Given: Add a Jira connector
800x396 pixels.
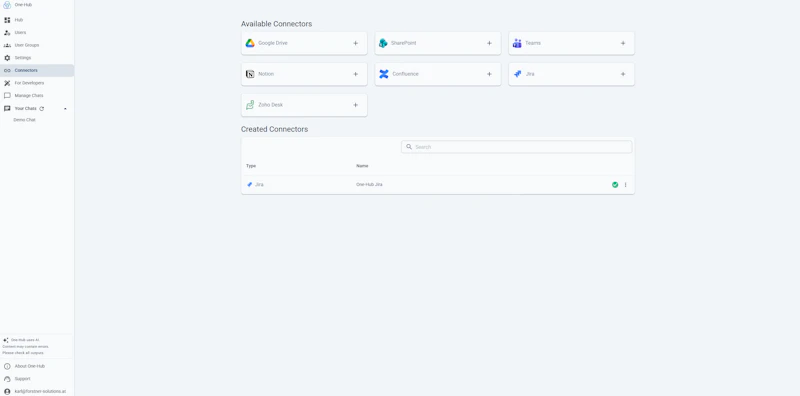Looking at the screenshot, I should (623, 74).
